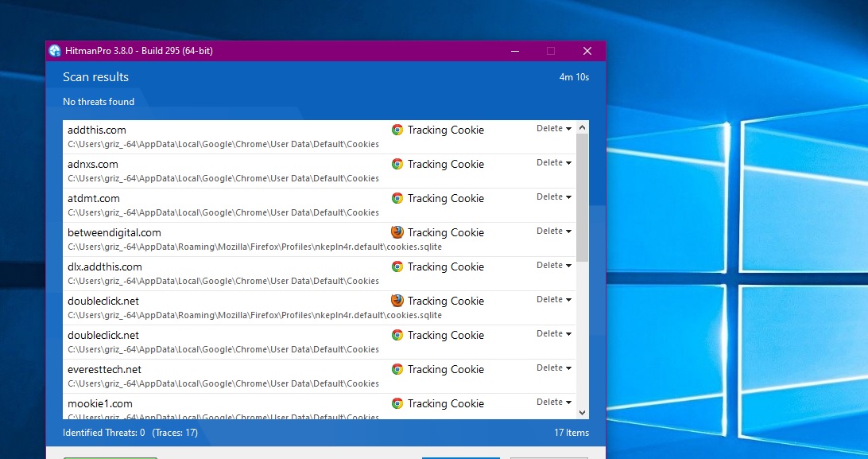
Task: Click Tracking Cookie label in dlx.addthis.com row
Action: point(446,266)
